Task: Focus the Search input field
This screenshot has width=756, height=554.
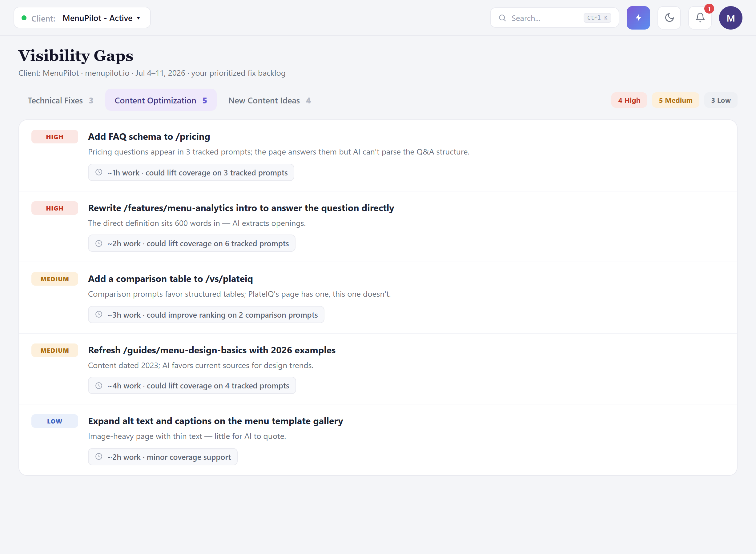Action: [x=554, y=18]
